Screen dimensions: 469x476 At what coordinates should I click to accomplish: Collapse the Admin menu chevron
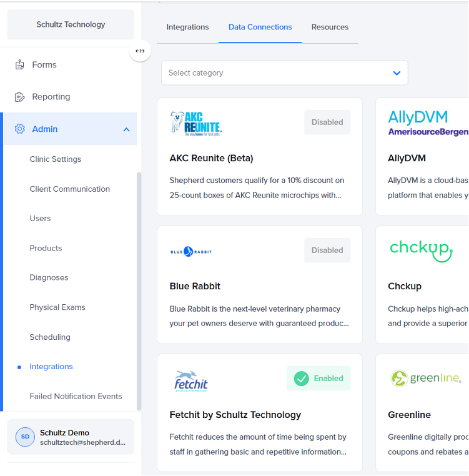(x=126, y=129)
